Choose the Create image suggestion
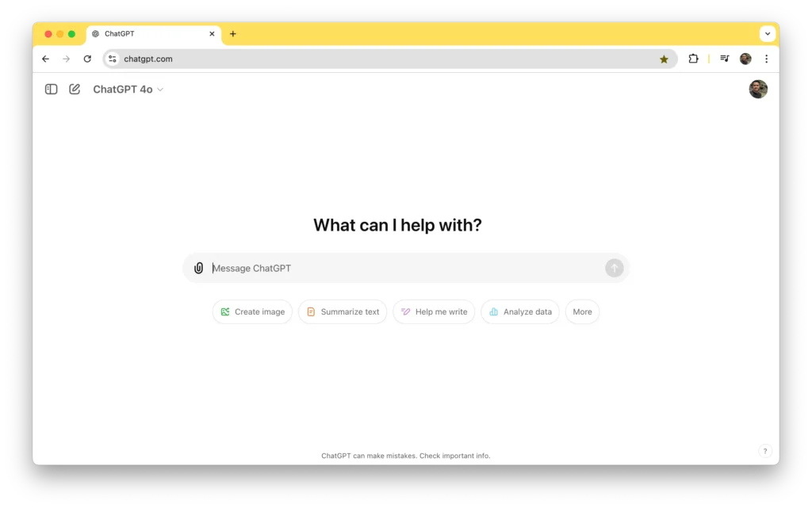The image size is (812, 508). (x=252, y=312)
